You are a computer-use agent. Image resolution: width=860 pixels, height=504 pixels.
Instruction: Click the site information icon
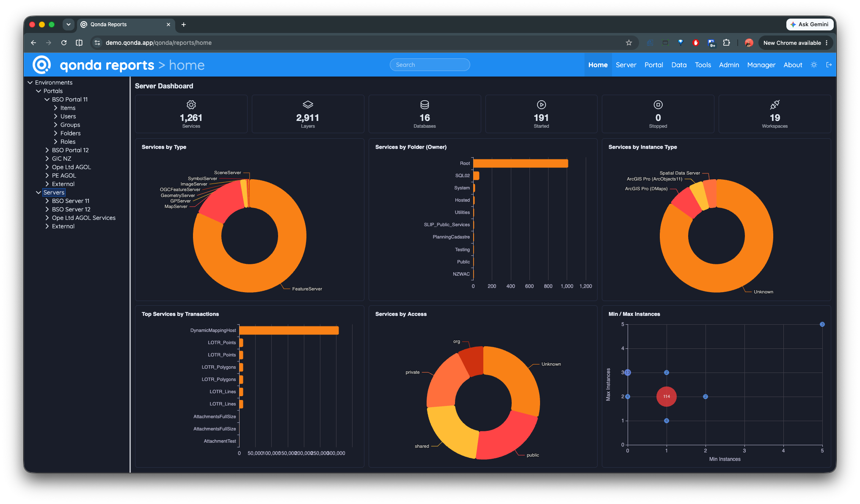coord(98,43)
